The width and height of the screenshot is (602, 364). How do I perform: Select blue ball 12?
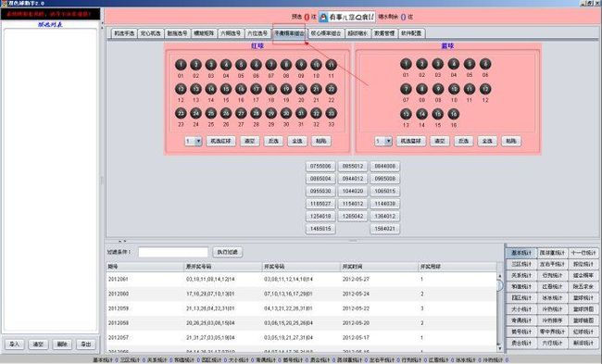pos(485,89)
